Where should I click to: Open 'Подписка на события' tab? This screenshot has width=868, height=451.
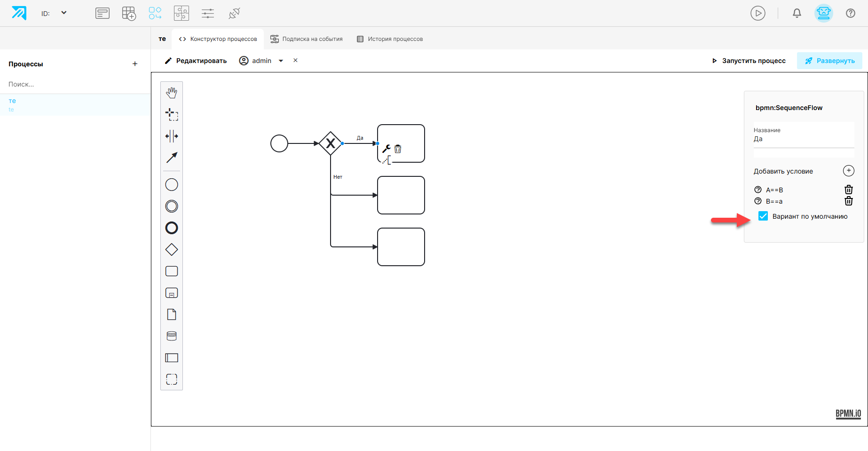coord(307,39)
